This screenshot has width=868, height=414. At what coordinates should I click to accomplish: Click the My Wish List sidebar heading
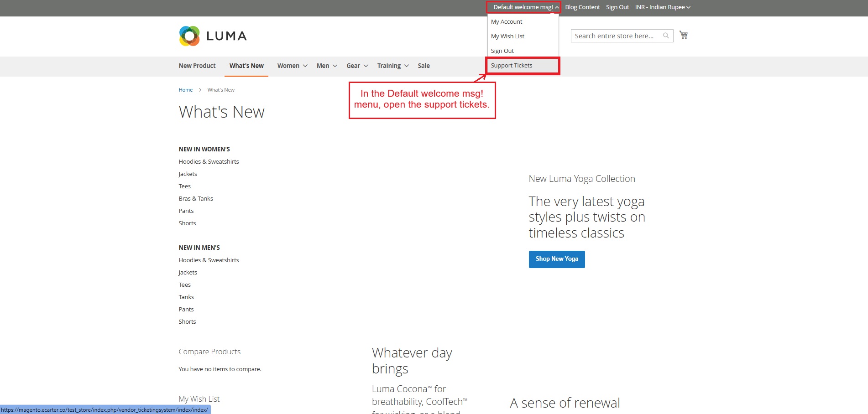(x=199, y=399)
